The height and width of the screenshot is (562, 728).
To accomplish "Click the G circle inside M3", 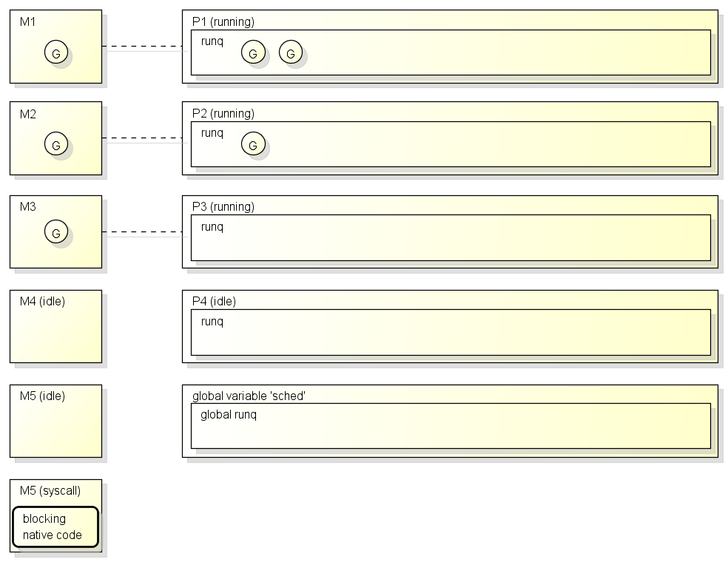I will [x=56, y=231].
